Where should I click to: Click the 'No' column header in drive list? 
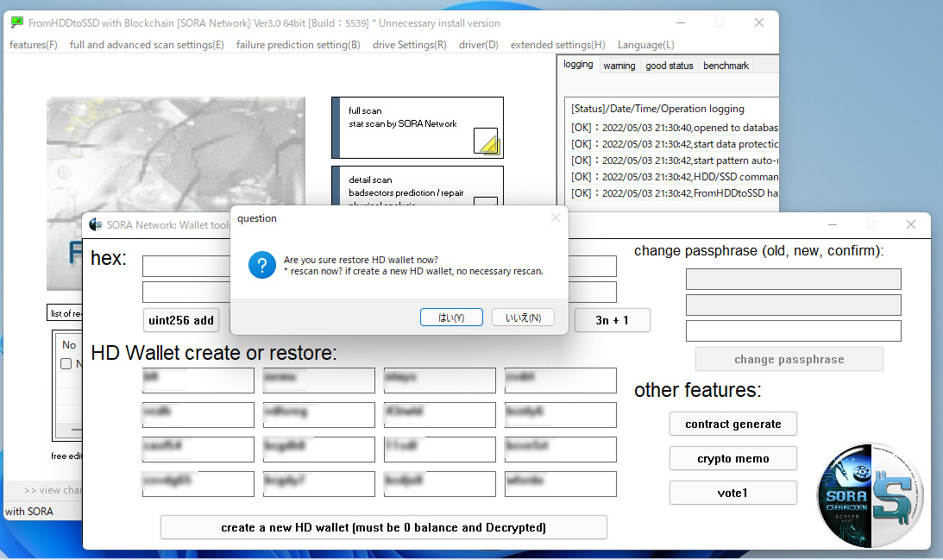(x=69, y=344)
